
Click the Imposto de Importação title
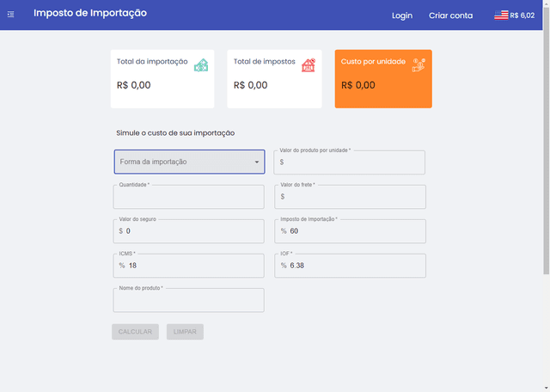tap(90, 13)
